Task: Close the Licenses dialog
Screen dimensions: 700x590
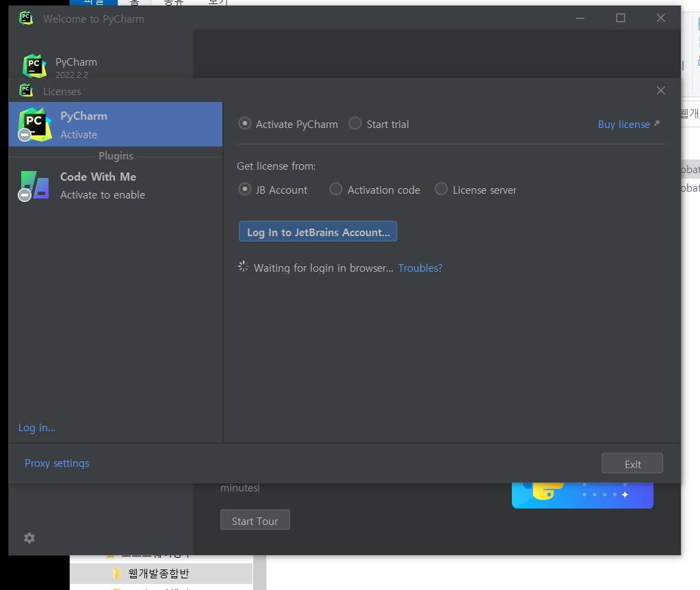Action: tap(661, 90)
